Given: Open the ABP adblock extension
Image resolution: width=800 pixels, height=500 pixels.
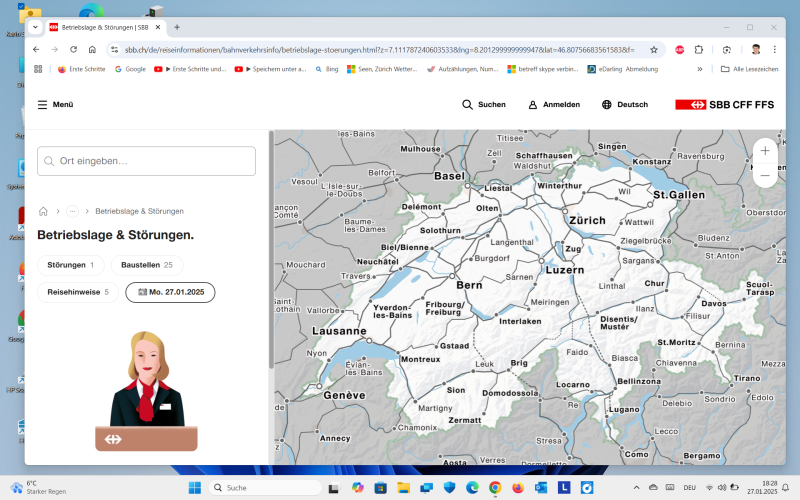Looking at the screenshot, I should (680, 49).
